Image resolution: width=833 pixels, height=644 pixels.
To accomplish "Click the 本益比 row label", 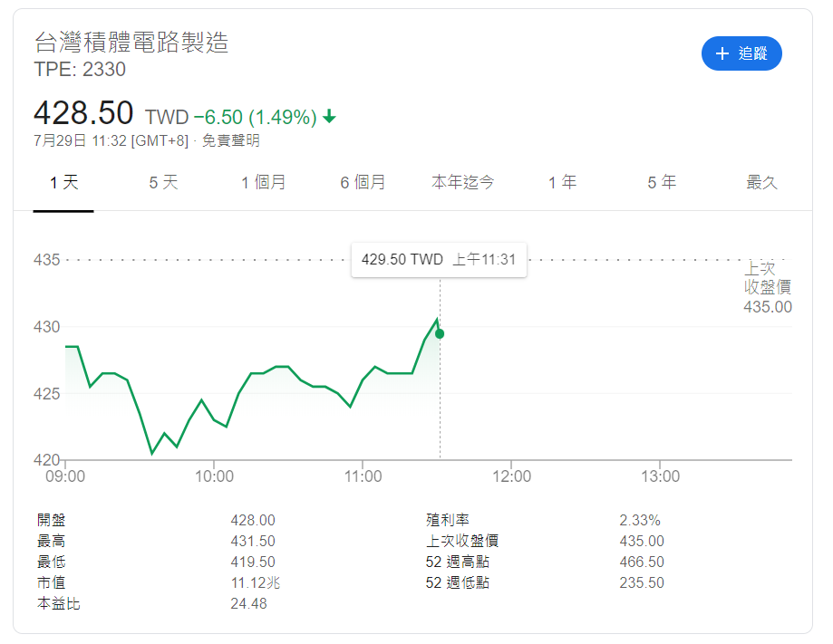I will pyautogui.click(x=58, y=603).
